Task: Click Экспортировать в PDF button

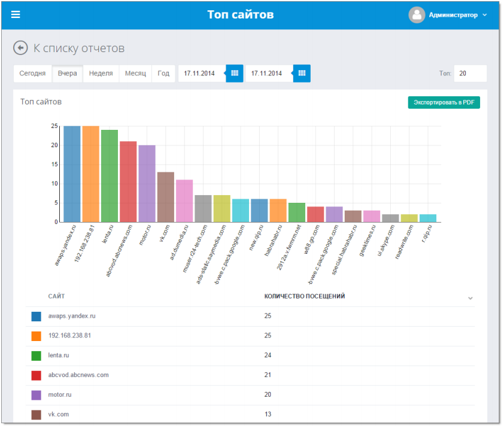Action: click(444, 102)
